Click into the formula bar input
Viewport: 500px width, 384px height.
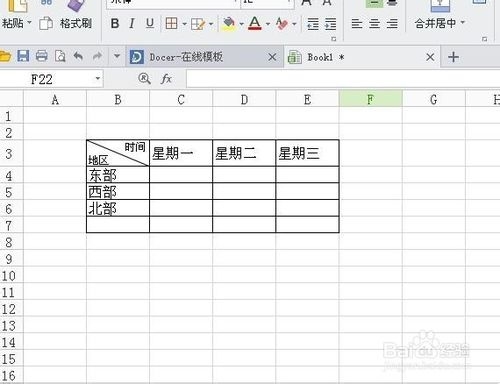343,79
